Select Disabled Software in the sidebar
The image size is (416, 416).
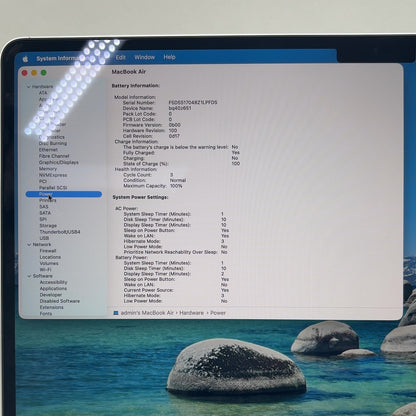tap(60, 301)
